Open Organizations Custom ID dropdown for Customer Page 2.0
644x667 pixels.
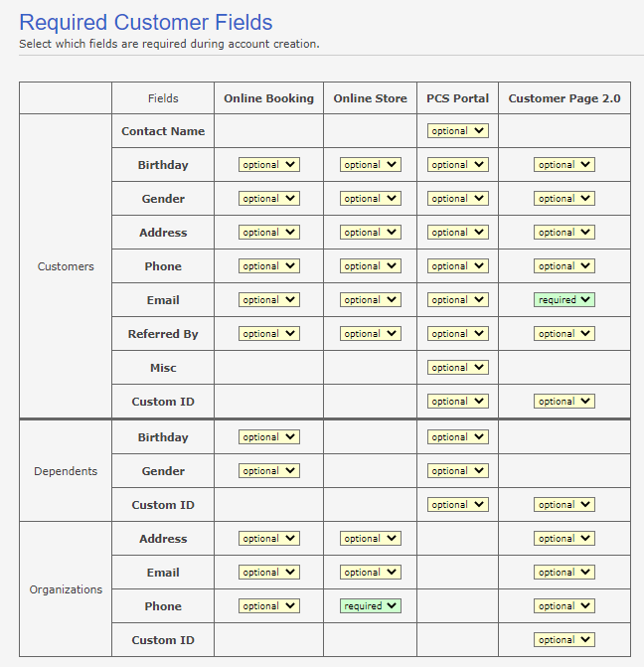[564, 640]
